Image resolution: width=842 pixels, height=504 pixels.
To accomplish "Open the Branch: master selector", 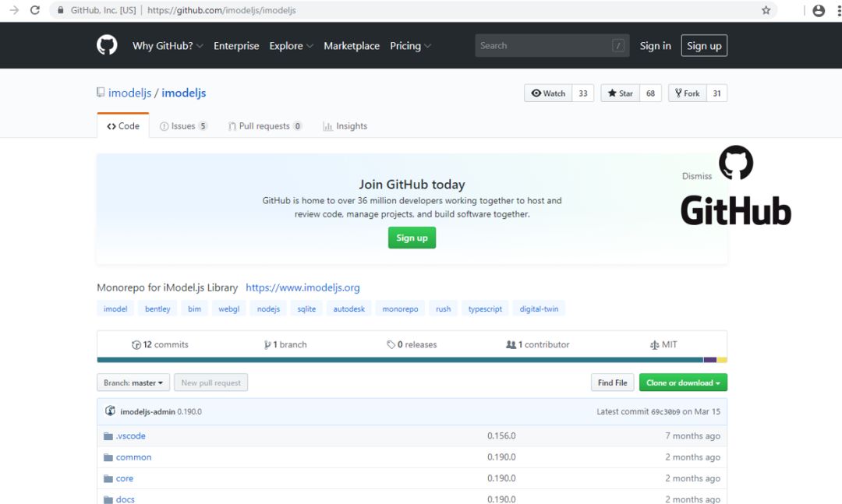I will coord(133,382).
